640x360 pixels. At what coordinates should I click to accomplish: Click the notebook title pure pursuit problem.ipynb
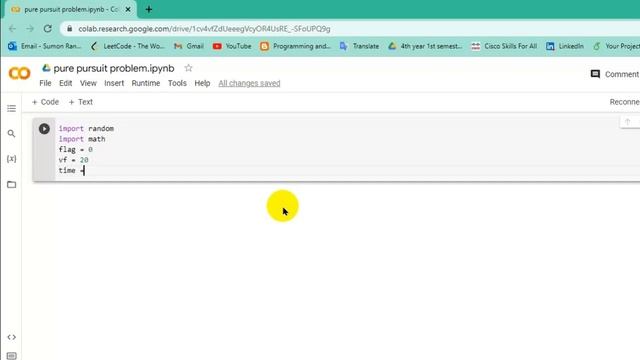coord(114,68)
